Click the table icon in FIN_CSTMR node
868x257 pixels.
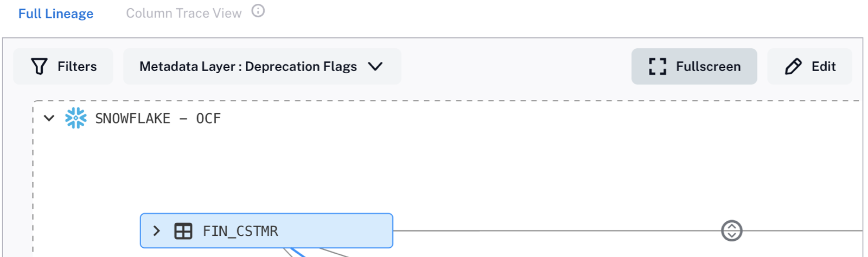coord(183,231)
